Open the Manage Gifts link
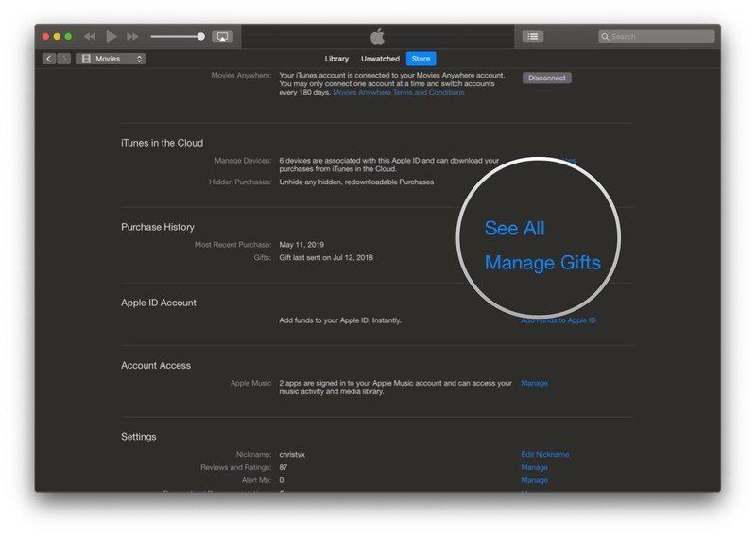Viewport: 756px width, 536px height. coord(542,263)
